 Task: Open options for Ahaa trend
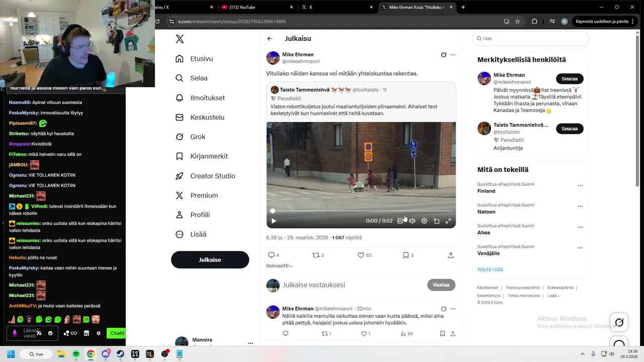coord(580,227)
